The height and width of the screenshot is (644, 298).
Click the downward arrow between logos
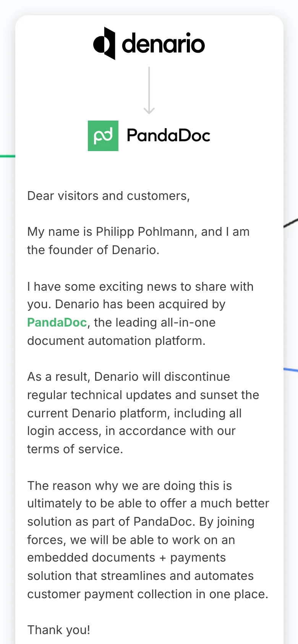pyautogui.click(x=149, y=91)
